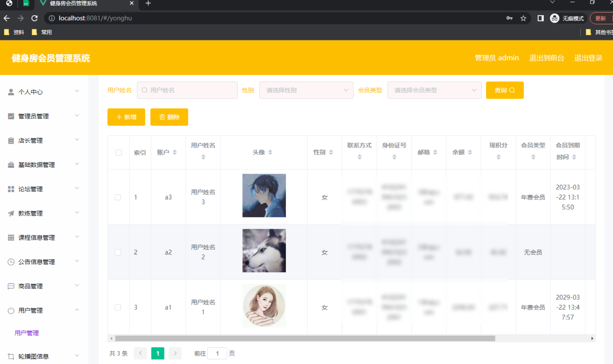Click the 论坛管理 grid icon
The image size is (613, 364).
(11, 189)
